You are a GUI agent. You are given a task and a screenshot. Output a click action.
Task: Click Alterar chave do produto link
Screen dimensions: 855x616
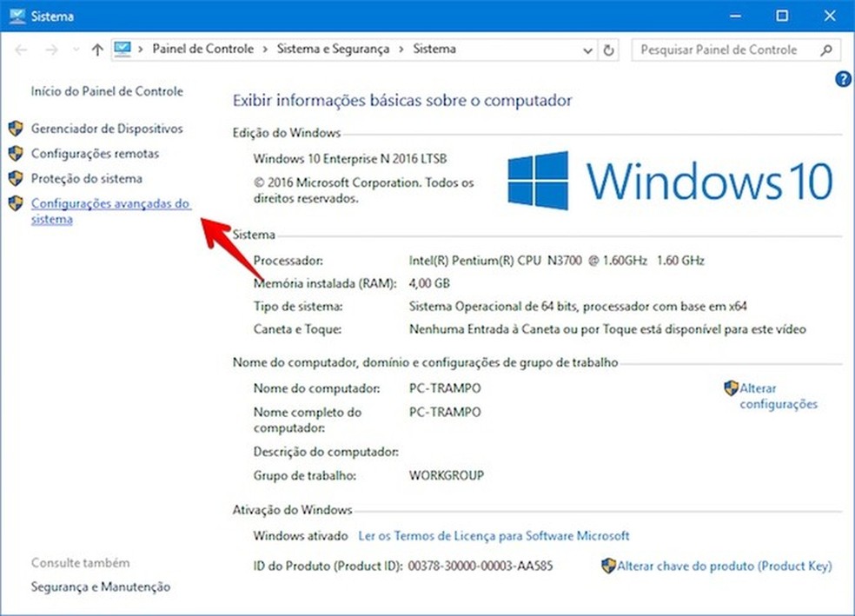725,566
